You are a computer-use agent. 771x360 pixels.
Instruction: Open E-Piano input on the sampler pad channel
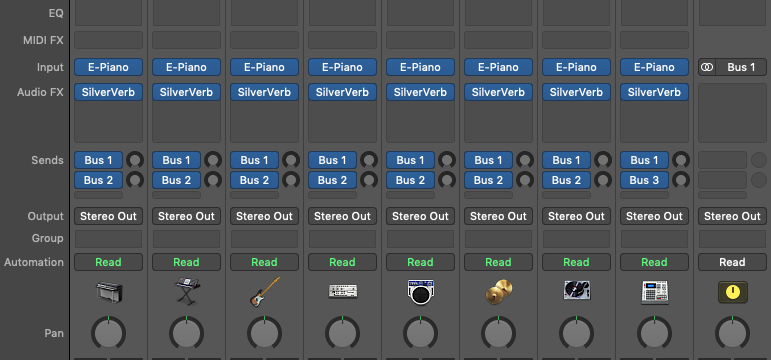click(654, 67)
